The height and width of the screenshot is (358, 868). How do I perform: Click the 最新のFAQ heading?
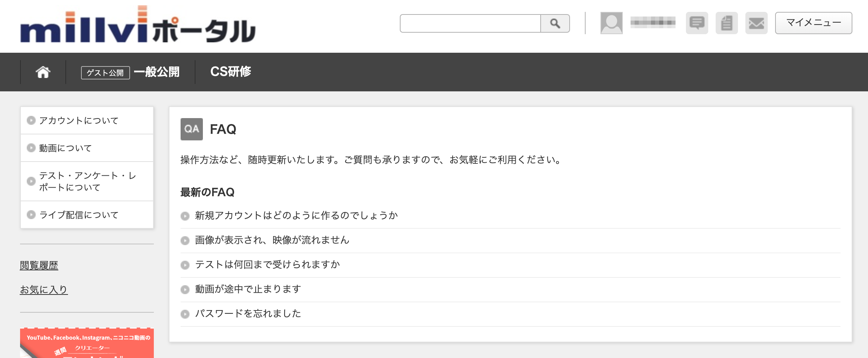tap(207, 192)
